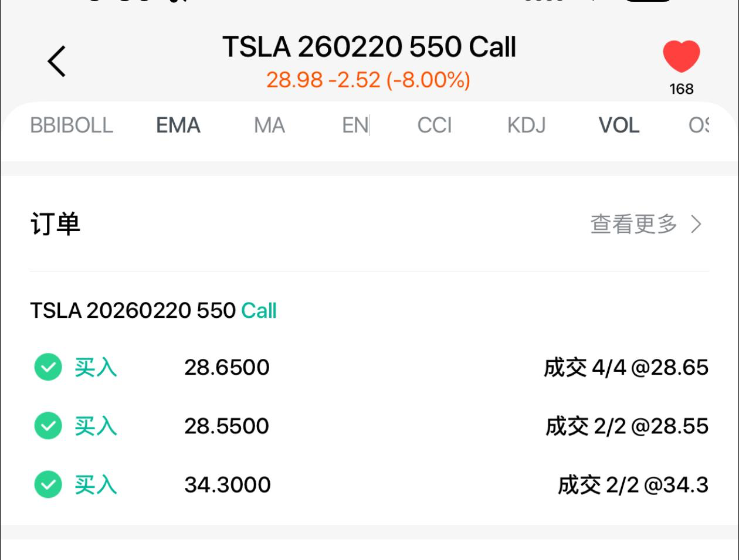The width and height of the screenshot is (739, 560).
Task: Toggle the EMA indicator
Action: [178, 125]
